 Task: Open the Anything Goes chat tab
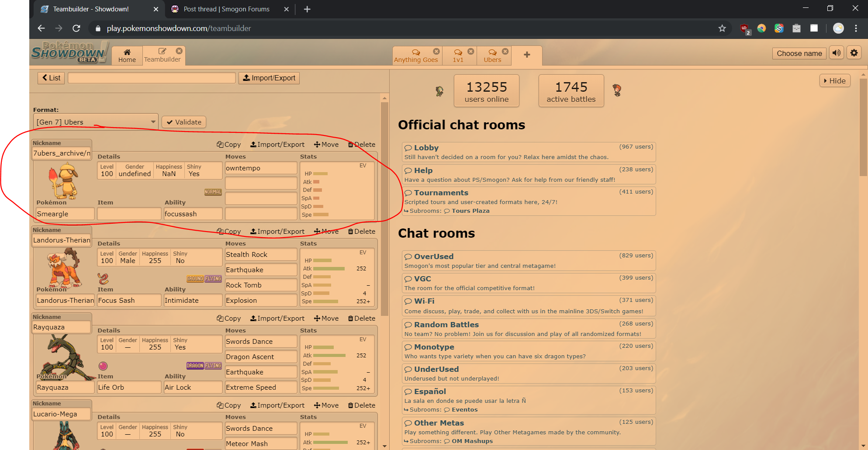(415, 56)
